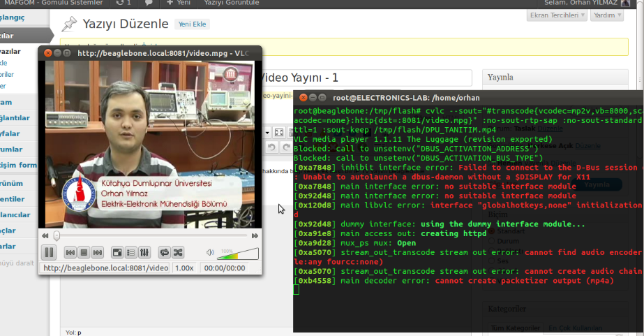Click the VLC seek bar handle
The image size is (644, 336).
pos(57,235)
